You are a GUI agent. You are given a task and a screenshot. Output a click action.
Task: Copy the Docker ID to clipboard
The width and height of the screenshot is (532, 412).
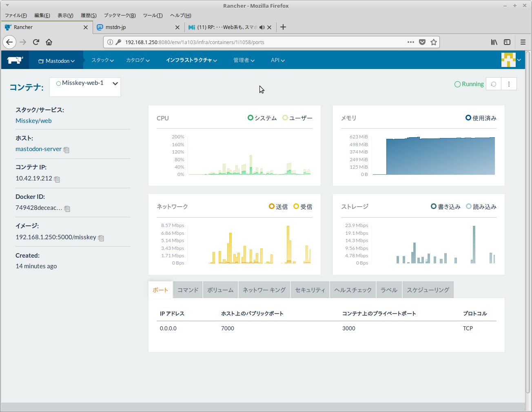(67, 209)
